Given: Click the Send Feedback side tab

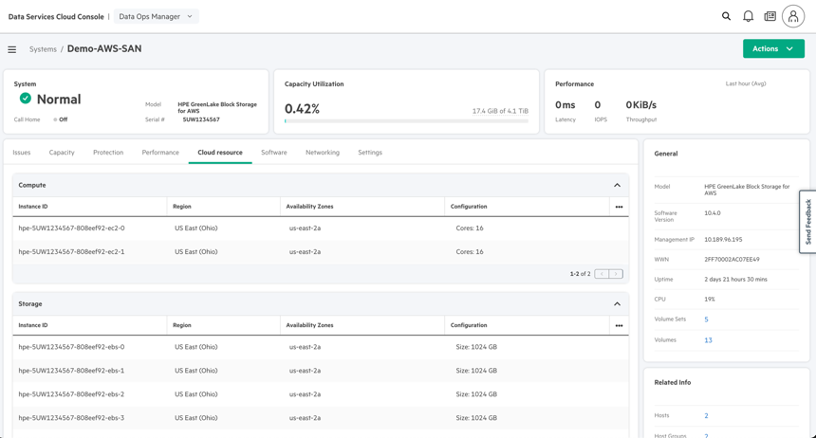Looking at the screenshot, I should pyautogui.click(x=808, y=222).
